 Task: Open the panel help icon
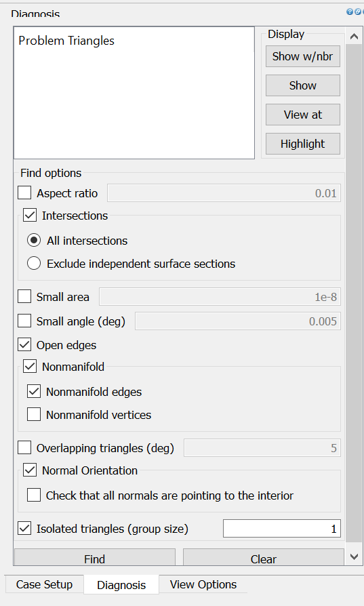click(x=350, y=12)
